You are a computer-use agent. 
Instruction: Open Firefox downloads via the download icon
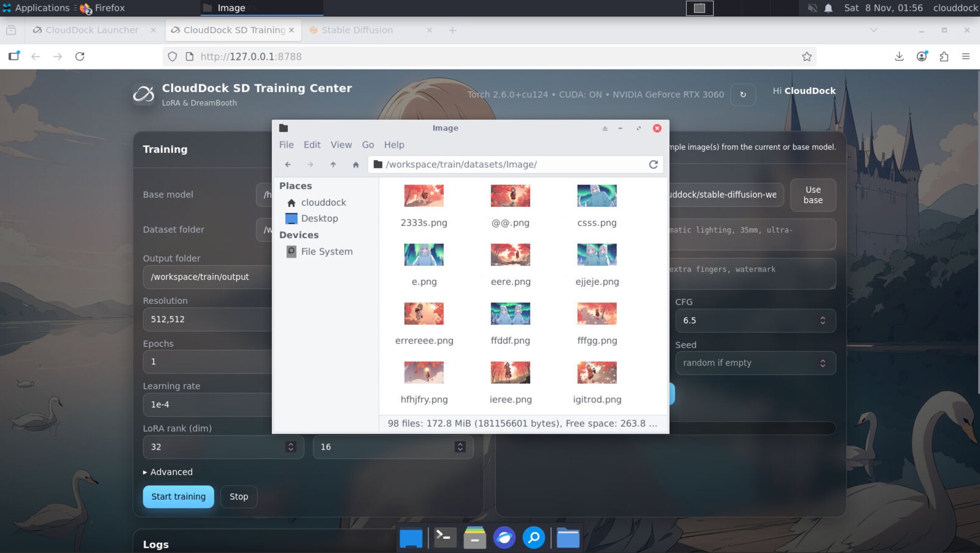[899, 56]
